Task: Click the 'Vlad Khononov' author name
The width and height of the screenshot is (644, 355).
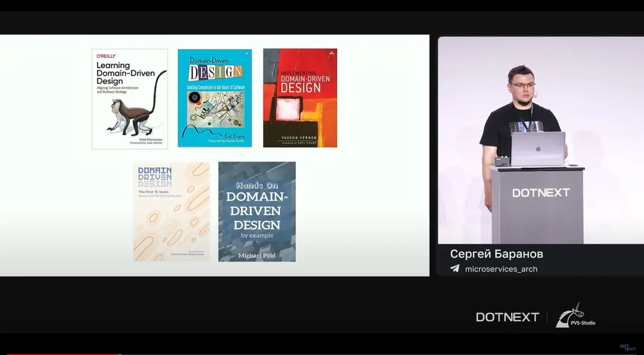Action: [151, 139]
